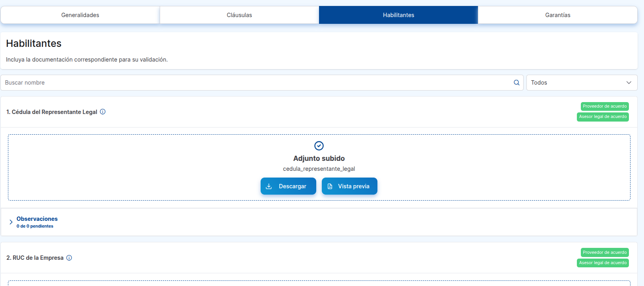Click Proveedor de acuerdo badge for RUC
The height and width of the screenshot is (286, 644).
tap(604, 253)
